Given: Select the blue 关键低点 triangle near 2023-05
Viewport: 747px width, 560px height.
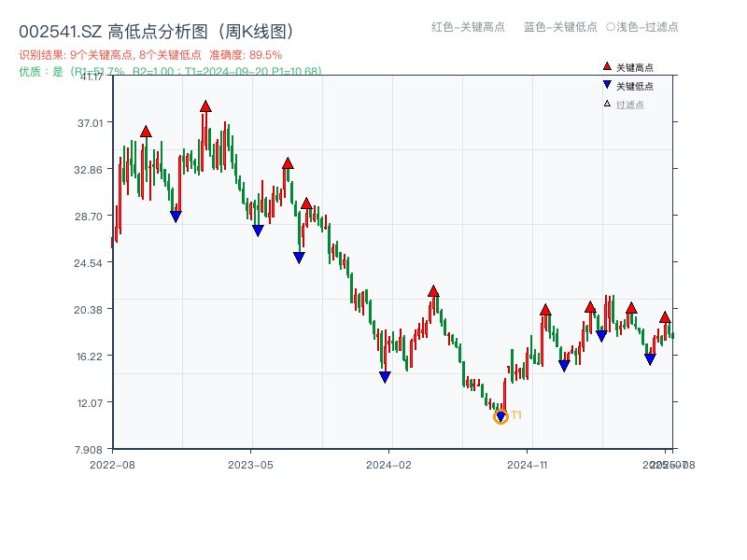Looking at the screenshot, I should (256, 231).
